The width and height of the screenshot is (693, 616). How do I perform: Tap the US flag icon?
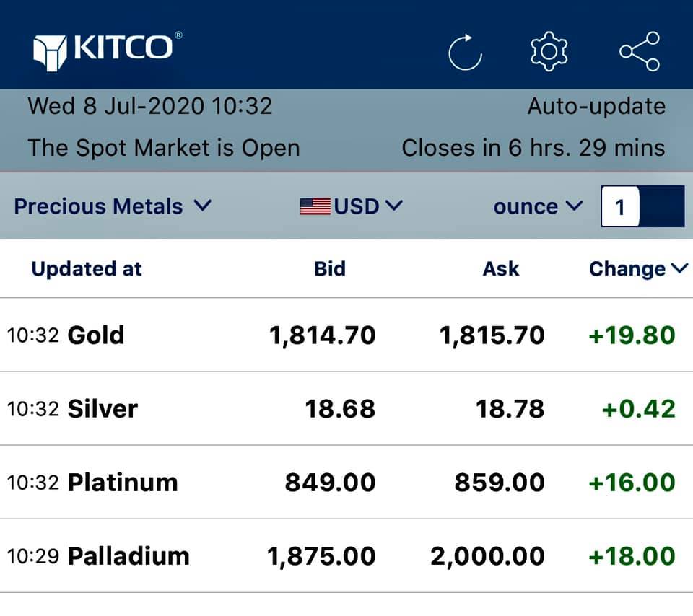315,207
